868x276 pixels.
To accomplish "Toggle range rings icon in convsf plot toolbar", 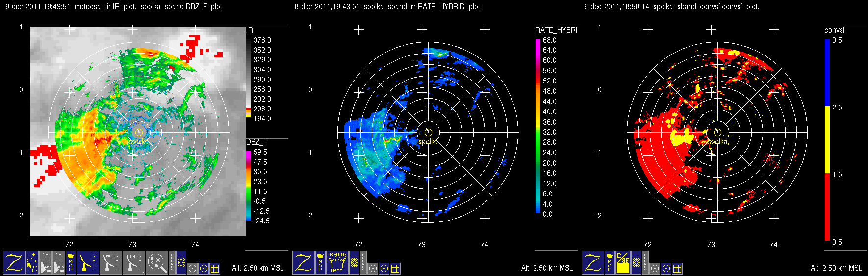I will click(x=636, y=263).
